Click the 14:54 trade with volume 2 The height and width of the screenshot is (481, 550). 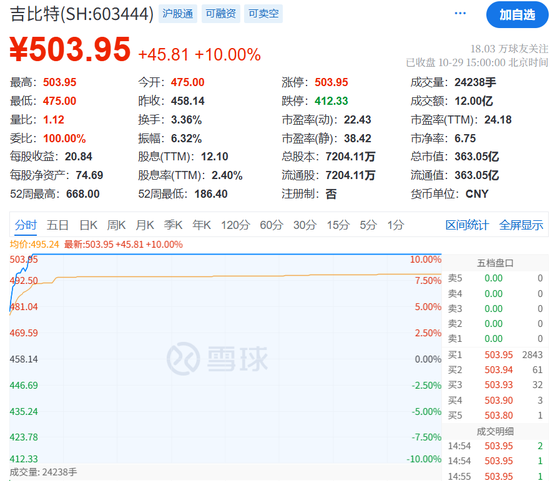(495, 446)
